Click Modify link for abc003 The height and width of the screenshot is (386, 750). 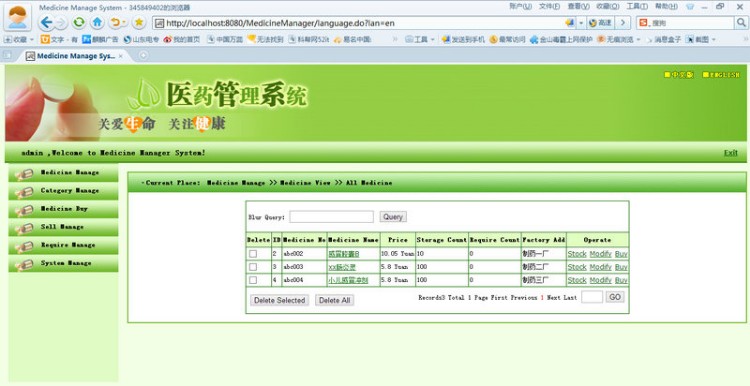pyautogui.click(x=600, y=267)
